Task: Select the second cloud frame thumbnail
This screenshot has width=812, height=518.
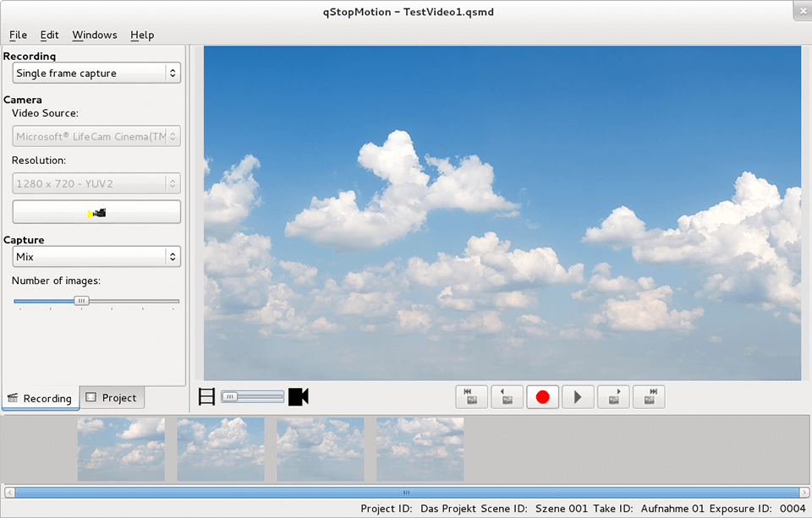Action: click(221, 450)
